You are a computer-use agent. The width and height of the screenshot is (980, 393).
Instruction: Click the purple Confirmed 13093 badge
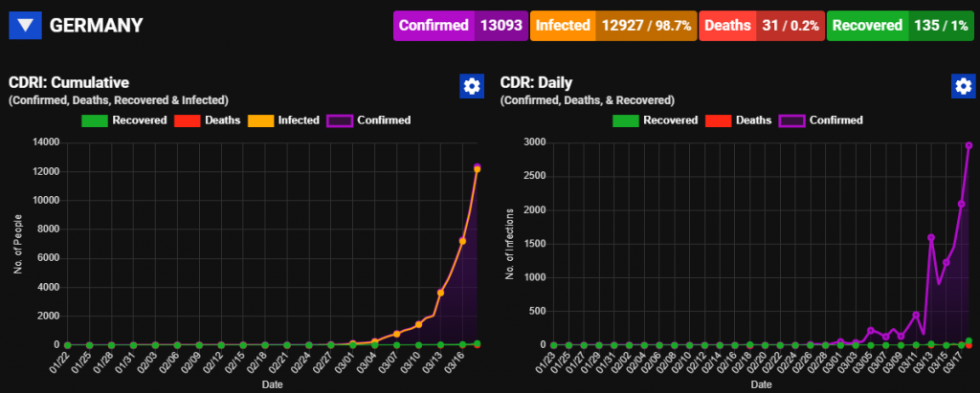pyautogui.click(x=460, y=26)
